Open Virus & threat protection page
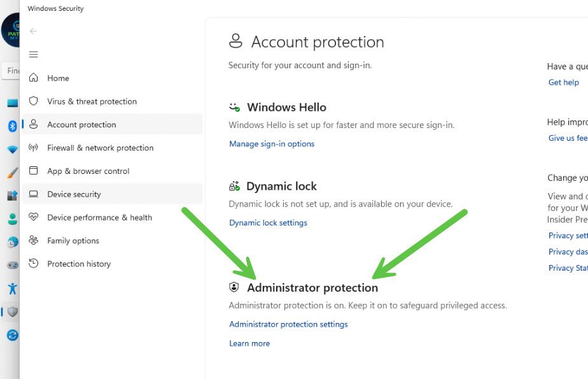588x379 pixels. click(x=112, y=101)
